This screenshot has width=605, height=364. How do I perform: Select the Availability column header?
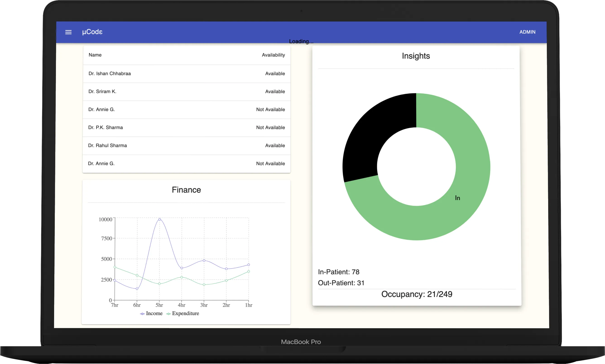point(273,55)
